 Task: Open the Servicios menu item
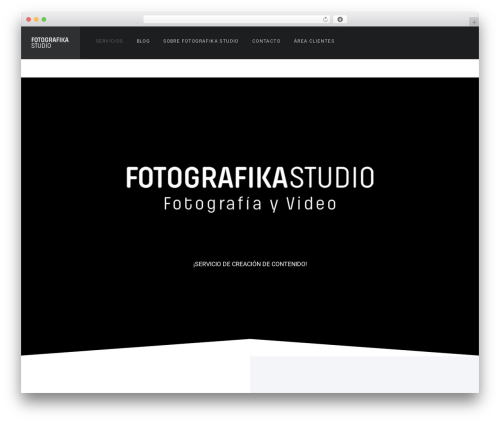tap(109, 41)
